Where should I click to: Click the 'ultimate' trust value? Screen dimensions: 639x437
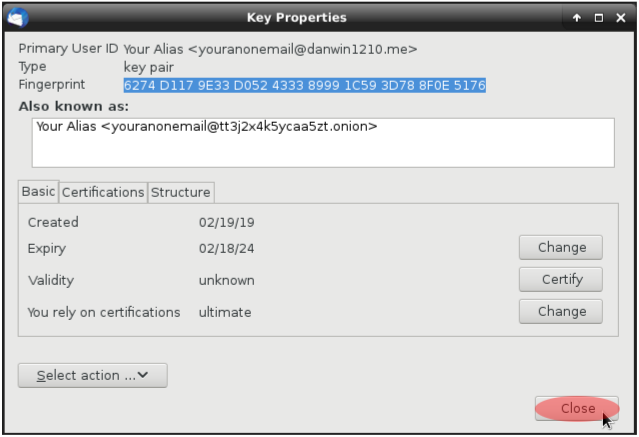tap(225, 312)
